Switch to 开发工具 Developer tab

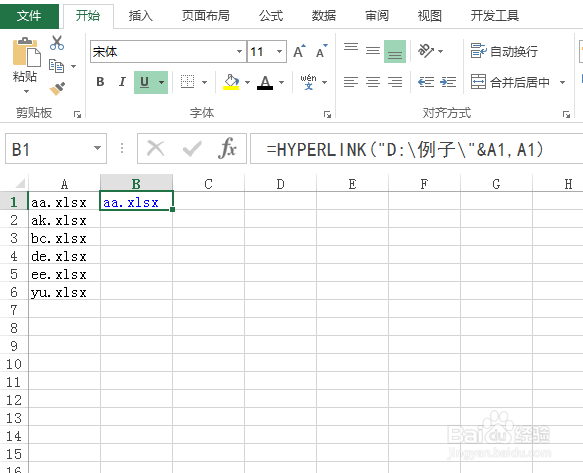(x=495, y=16)
